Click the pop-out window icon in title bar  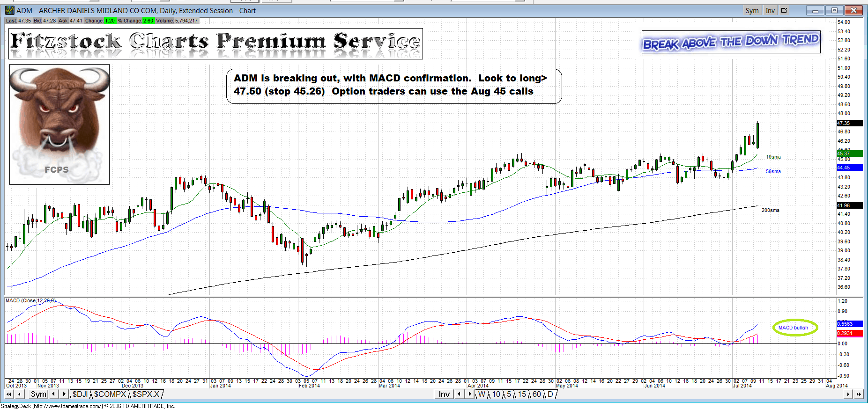click(x=784, y=10)
